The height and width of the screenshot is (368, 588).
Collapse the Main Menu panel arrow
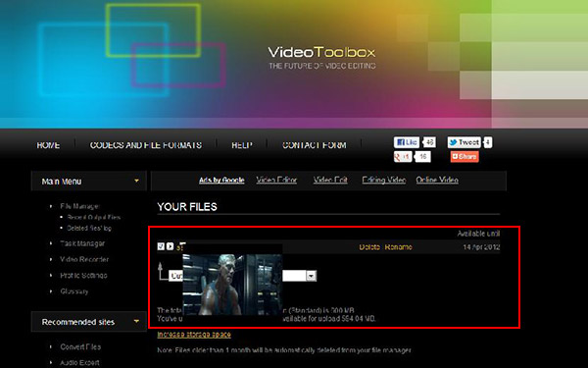click(136, 181)
